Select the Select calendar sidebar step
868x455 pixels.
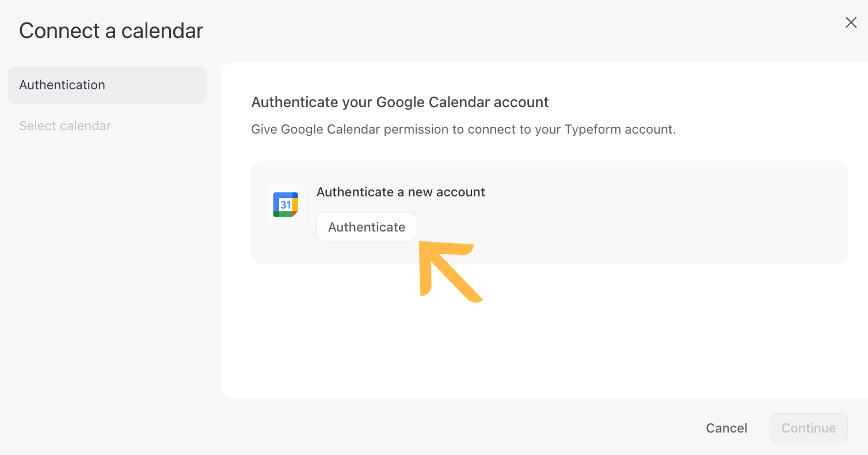point(65,126)
